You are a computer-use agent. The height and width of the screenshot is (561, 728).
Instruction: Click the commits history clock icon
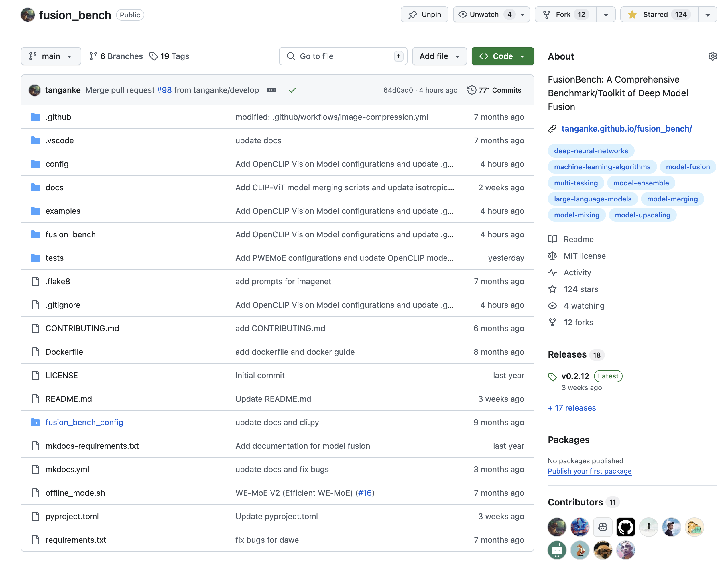point(471,90)
